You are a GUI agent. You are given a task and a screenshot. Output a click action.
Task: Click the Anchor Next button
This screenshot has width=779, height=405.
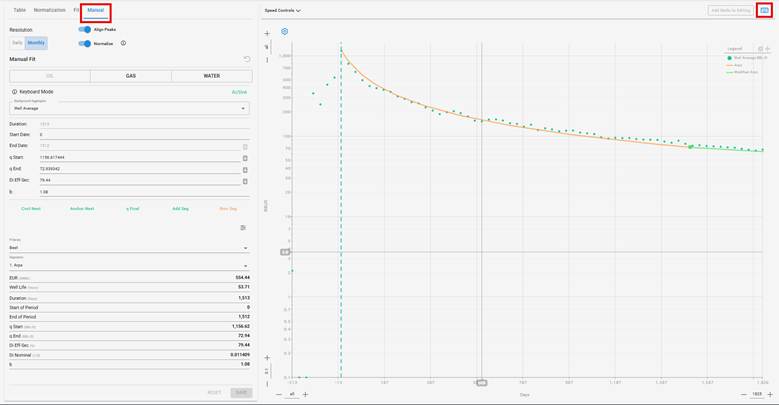pyautogui.click(x=82, y=209)
